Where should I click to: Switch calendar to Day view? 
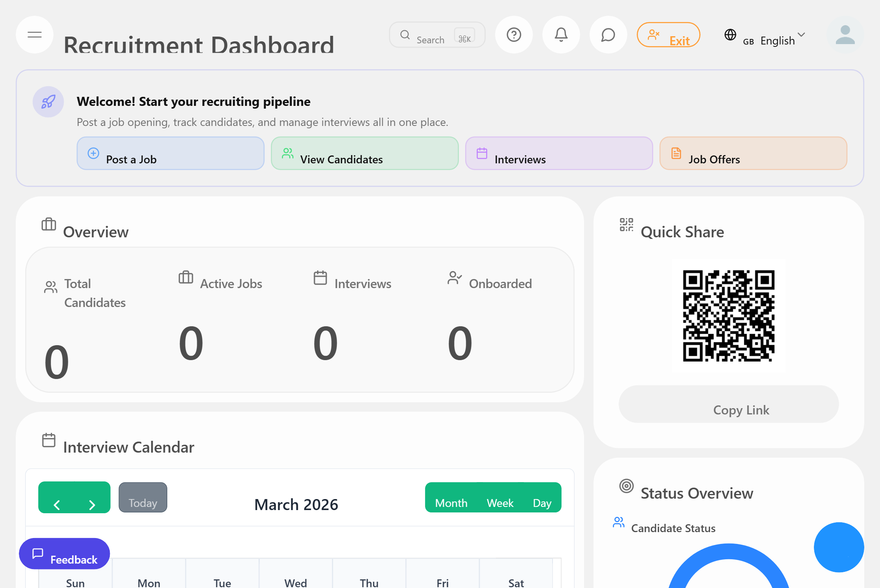pos(542,503)
